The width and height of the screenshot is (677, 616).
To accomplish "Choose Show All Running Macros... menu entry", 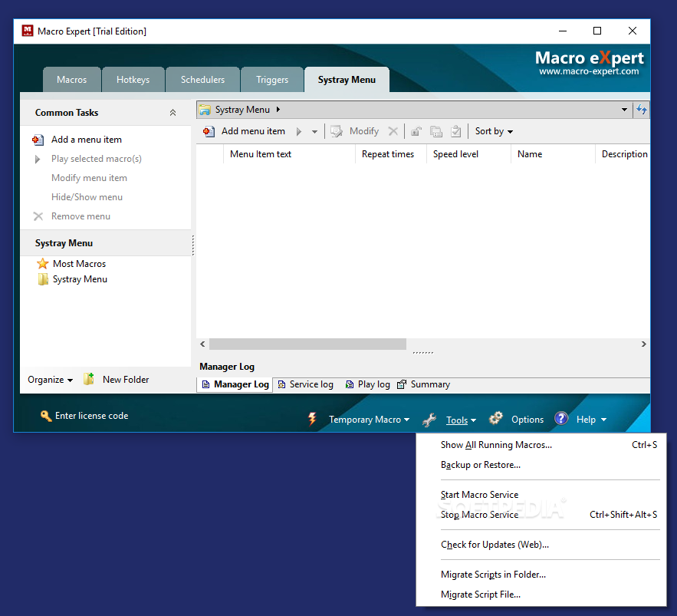I will [x=541, y=445].
